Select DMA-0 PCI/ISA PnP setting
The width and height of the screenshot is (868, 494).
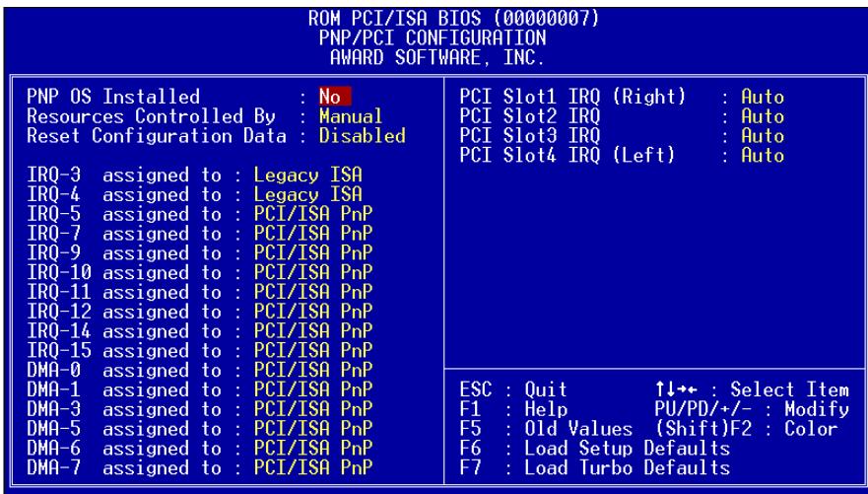[x=313, y=370]
